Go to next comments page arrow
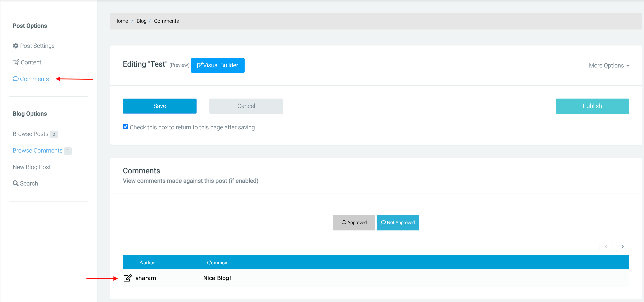This screenshot has height=302, width=644. click(x=622, y=247)
